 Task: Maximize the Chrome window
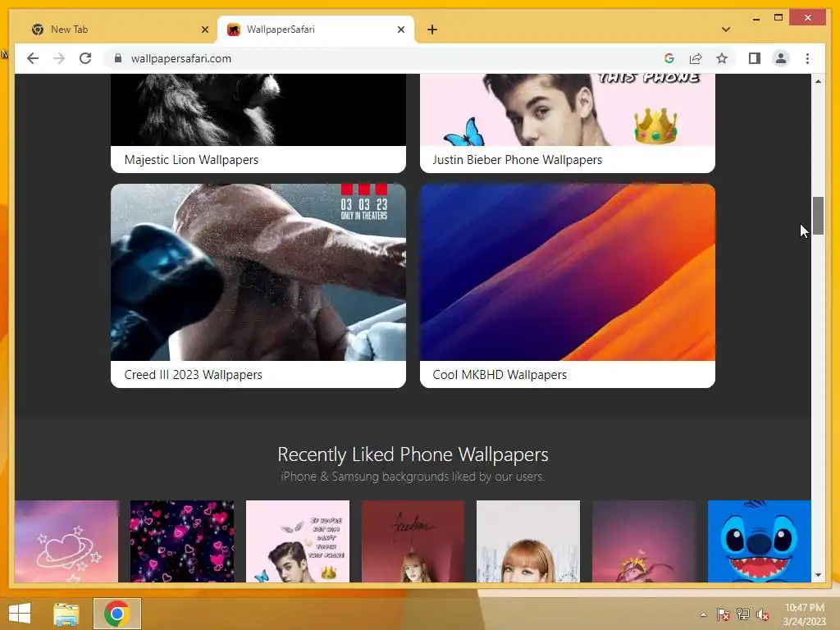point(778,18)
